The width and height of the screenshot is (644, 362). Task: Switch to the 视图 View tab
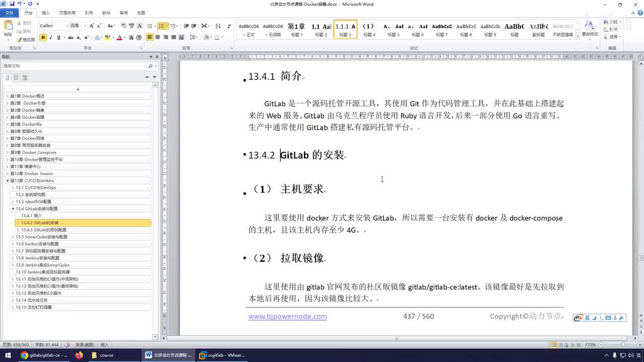(x=141, y=13)
